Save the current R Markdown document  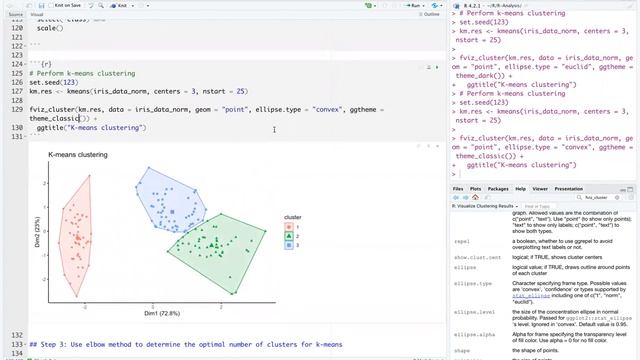click(x=41, y=6)
